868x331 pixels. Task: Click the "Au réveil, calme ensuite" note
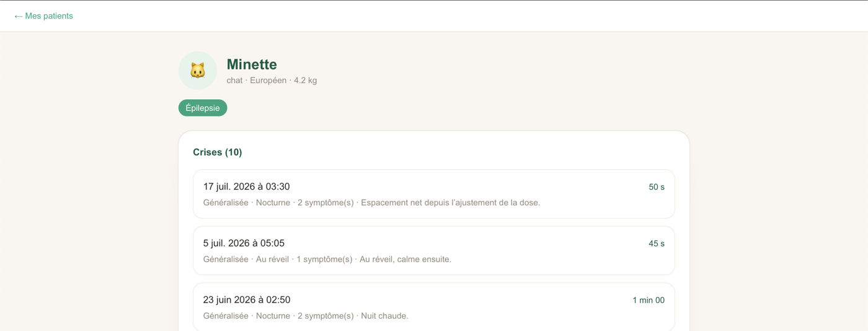tap(405, 259)
